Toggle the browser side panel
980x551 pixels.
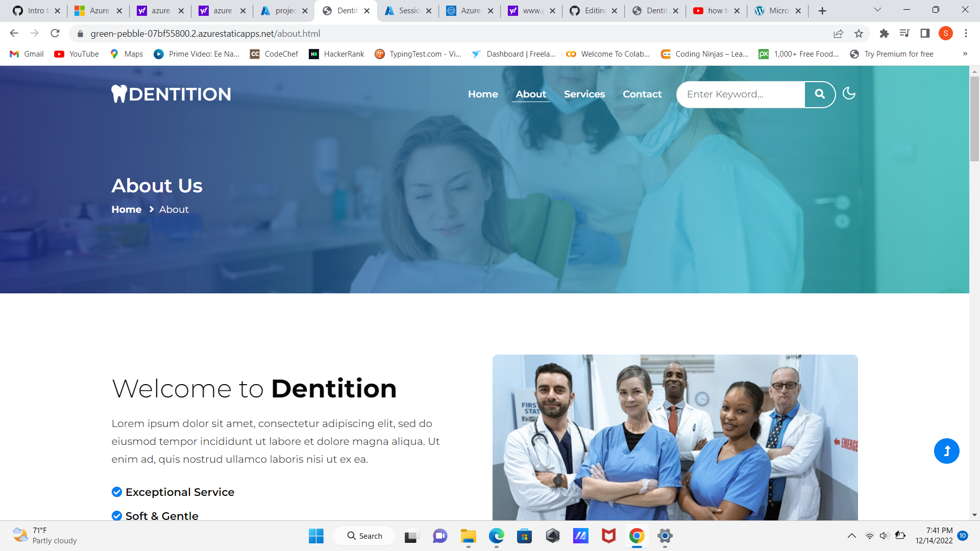[925, 34]
